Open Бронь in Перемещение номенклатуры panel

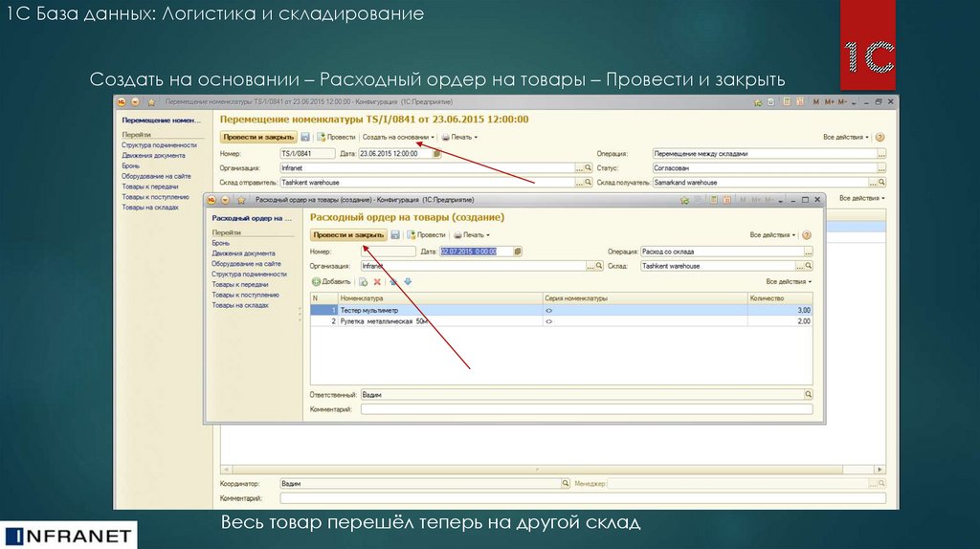pos(130,165)
